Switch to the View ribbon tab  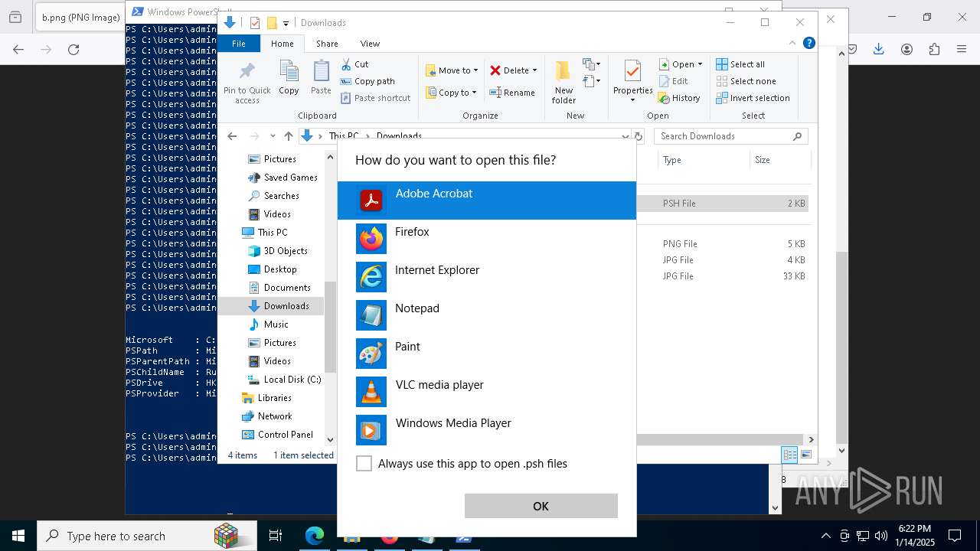pos(370,44)
